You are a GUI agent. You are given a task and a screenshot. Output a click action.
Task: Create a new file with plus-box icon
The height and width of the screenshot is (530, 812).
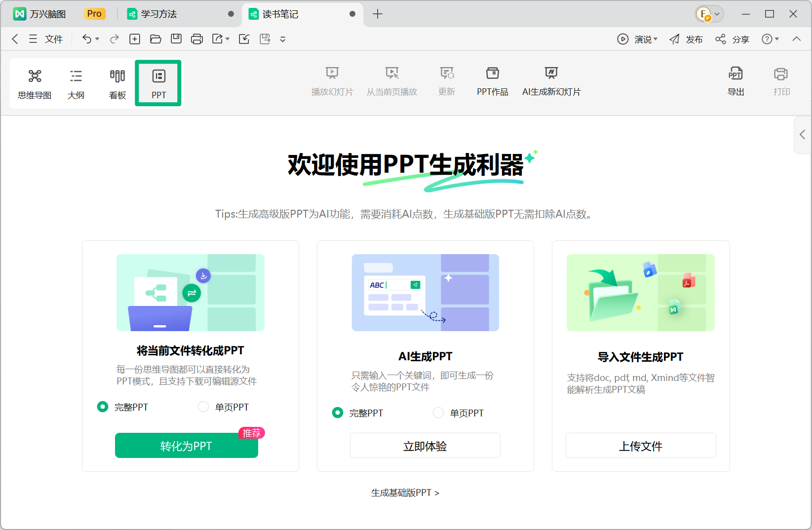pos(135,39)
